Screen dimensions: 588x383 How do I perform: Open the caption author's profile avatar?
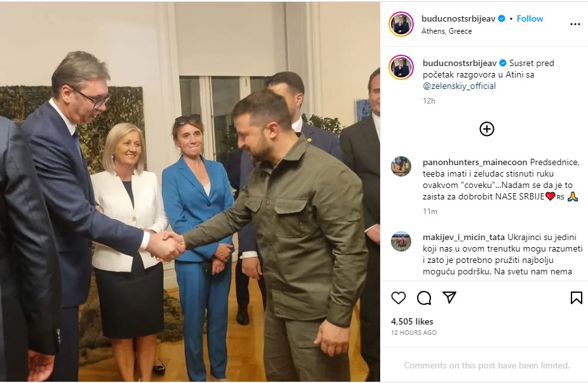[x=401, y=67]
